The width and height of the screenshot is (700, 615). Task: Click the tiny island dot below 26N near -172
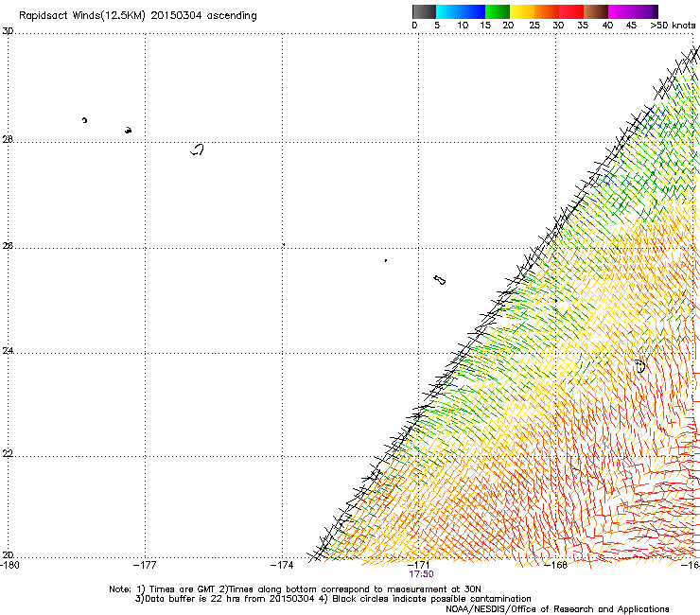pyautogui.click(x=386, y=260)
